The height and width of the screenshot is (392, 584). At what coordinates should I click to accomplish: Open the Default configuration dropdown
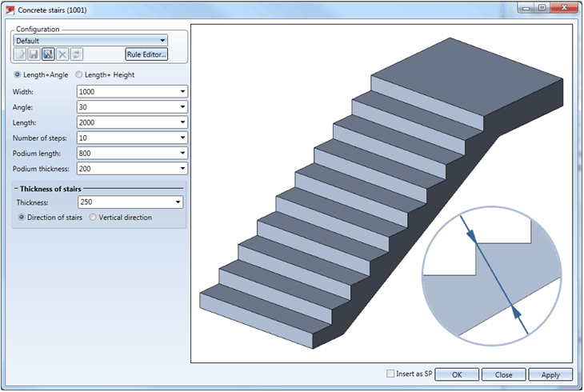90,40
